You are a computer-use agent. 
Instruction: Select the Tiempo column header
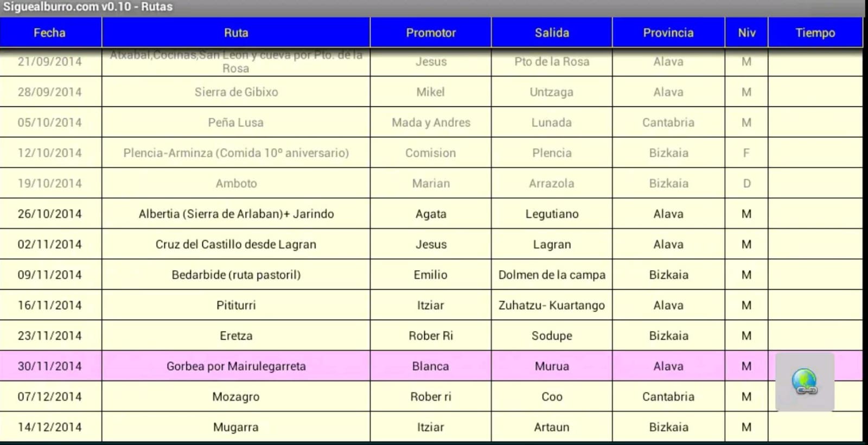(x=815, y=33)
